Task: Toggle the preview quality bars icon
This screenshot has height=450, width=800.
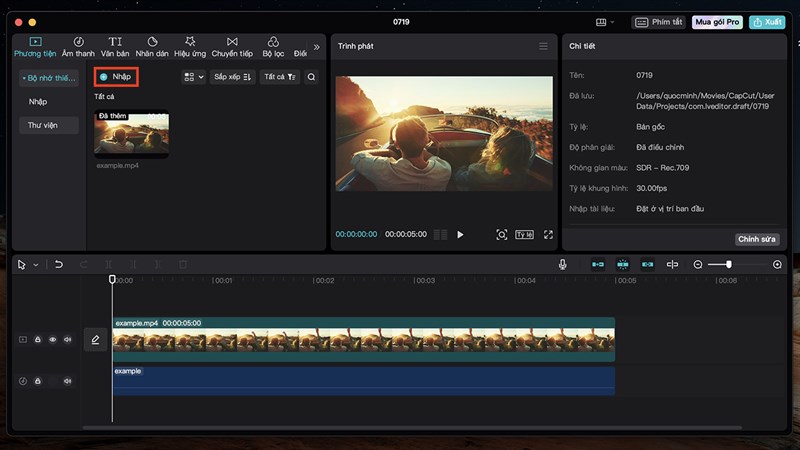Action: [x=440, y=235]
